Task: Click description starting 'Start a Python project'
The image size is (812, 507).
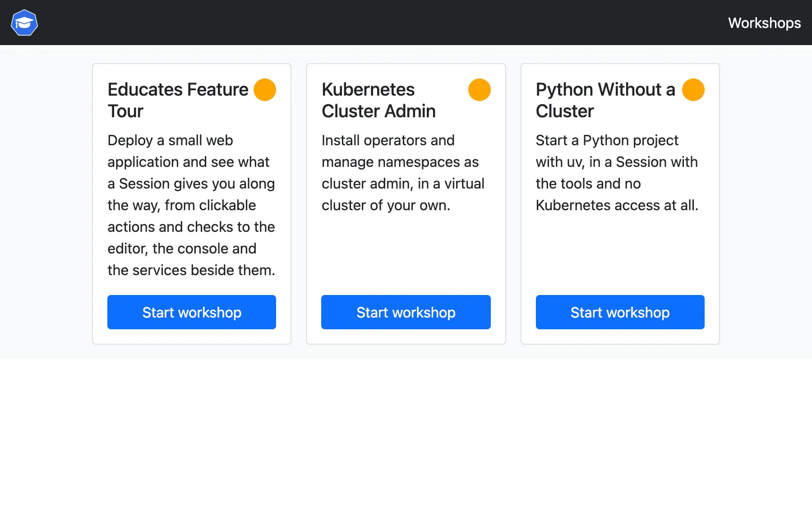Action: (x=617, y=173)
